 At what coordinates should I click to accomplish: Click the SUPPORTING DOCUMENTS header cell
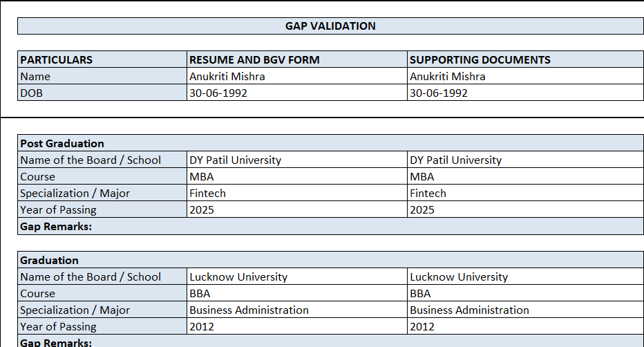pos(525,59)
